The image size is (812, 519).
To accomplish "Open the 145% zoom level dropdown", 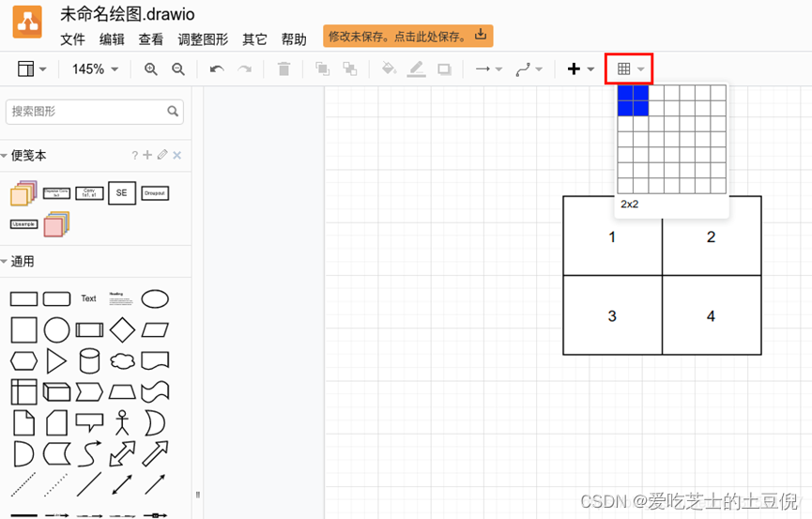I will click(96, 69).
